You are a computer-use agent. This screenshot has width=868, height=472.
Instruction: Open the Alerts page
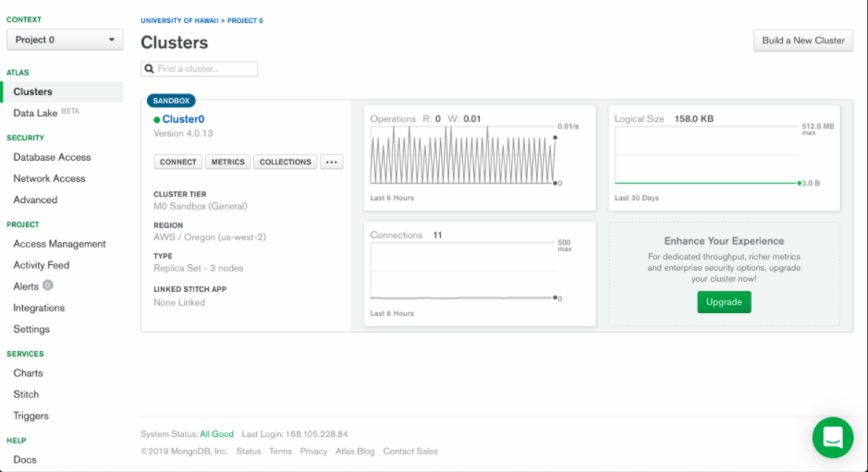coord(26,286)
